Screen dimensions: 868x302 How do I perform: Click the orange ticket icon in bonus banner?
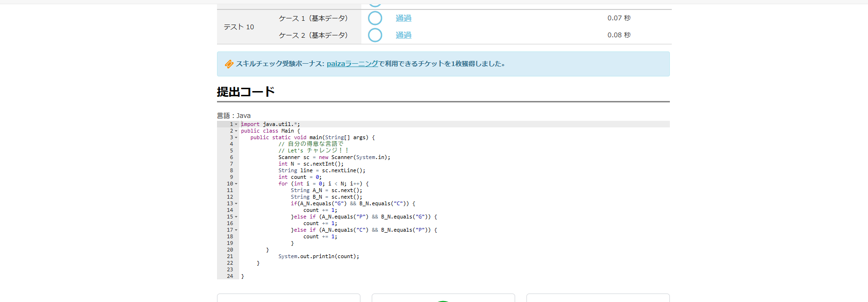pos(229,64)
